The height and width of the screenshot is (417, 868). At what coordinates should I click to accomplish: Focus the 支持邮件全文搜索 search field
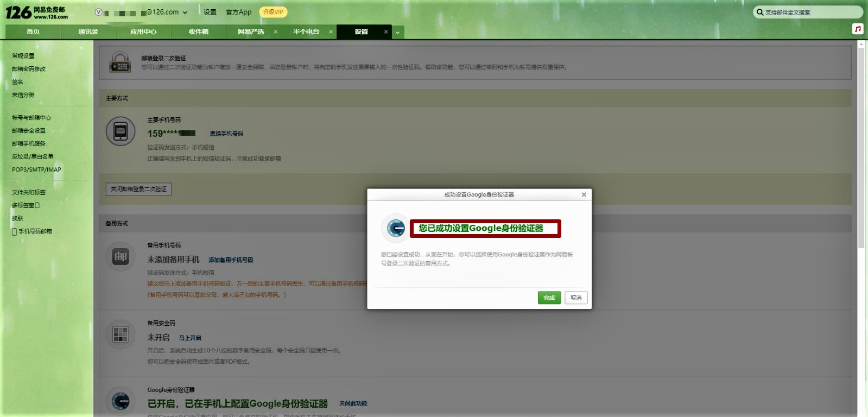click(809, 12)
